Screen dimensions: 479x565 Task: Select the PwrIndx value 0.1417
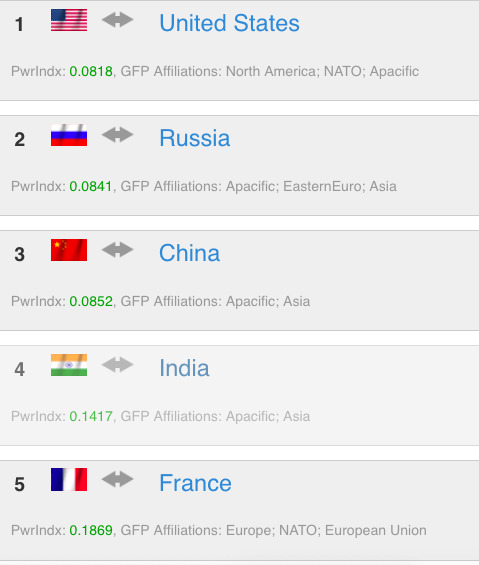pyautogui.click(x=91, y=416)
